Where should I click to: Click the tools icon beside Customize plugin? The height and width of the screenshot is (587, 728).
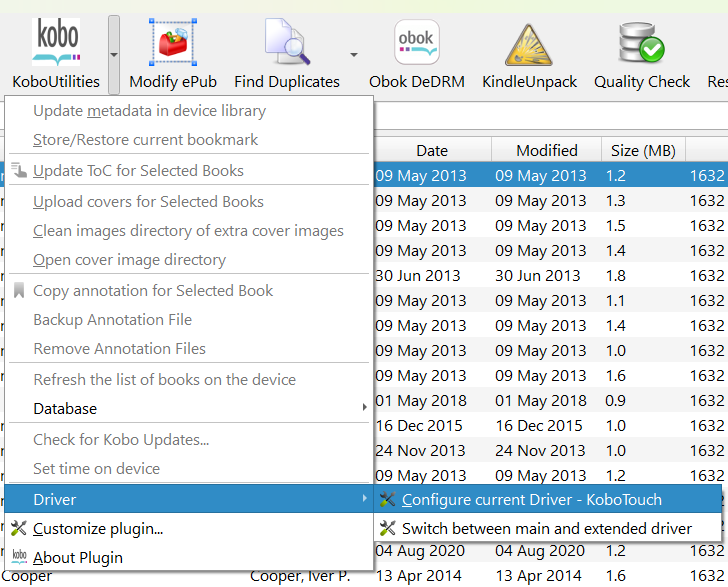(19, 528)
